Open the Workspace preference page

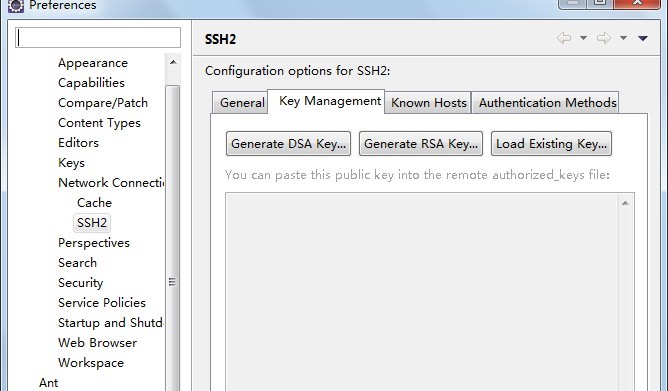(91, 363)
